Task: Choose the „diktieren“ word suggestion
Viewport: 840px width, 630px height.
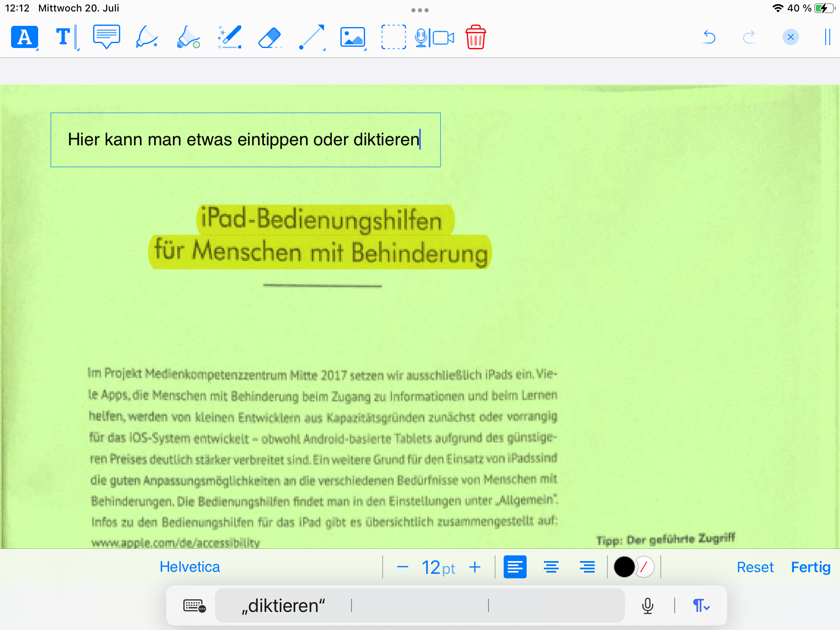Action: pos(283,606)
